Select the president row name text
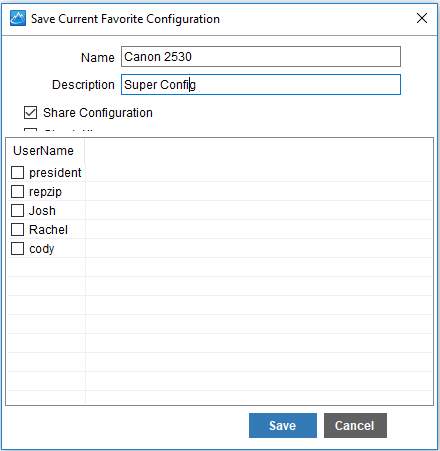440x451 pixels. pos(55,173)
